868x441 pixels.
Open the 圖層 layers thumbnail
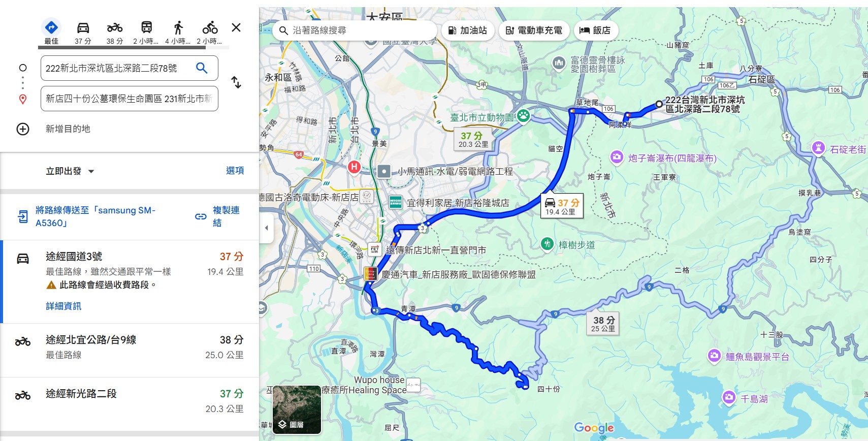coord(297,410)
